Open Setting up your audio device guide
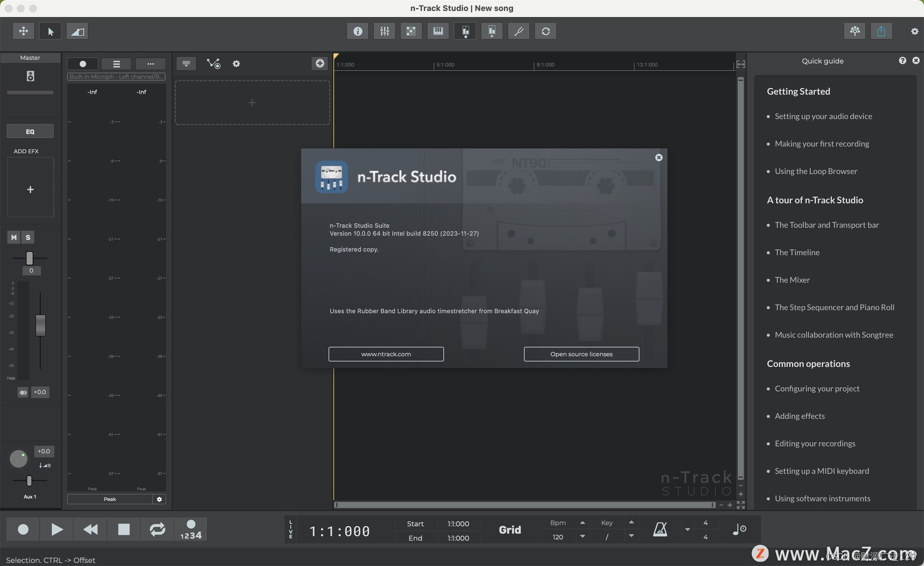The width and height of the screenshot is (924, 566). click(x=823, y=116)
